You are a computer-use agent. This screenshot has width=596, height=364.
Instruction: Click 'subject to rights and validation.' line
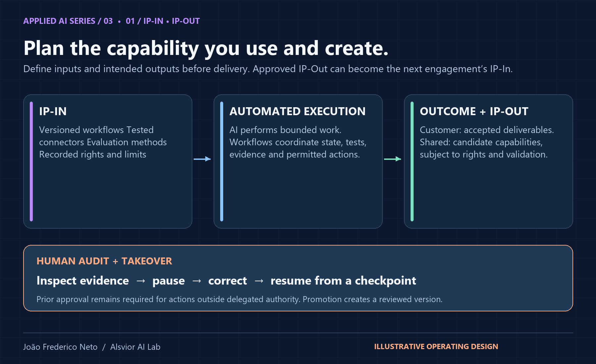click(x=484, y=154)
